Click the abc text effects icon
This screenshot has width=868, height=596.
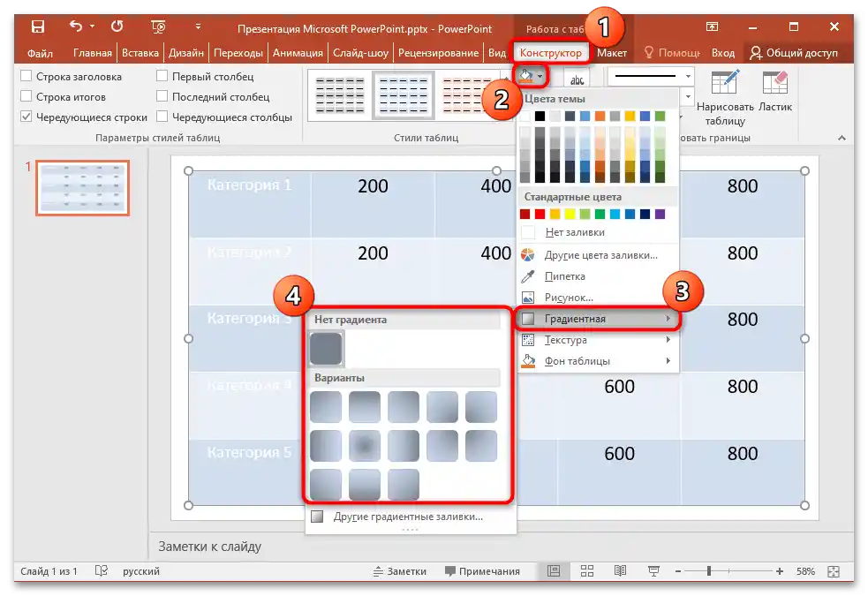point(578,78)
